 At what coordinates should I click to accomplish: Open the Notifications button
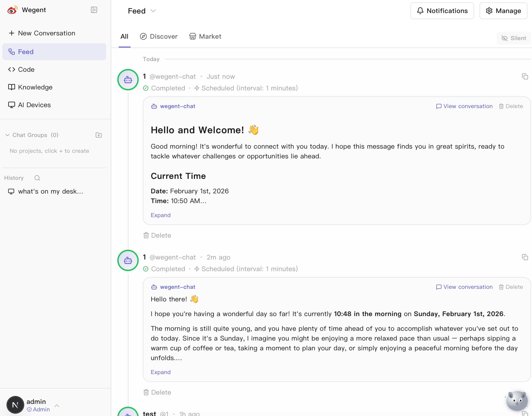pyautogui.click(x=442, y=11)
